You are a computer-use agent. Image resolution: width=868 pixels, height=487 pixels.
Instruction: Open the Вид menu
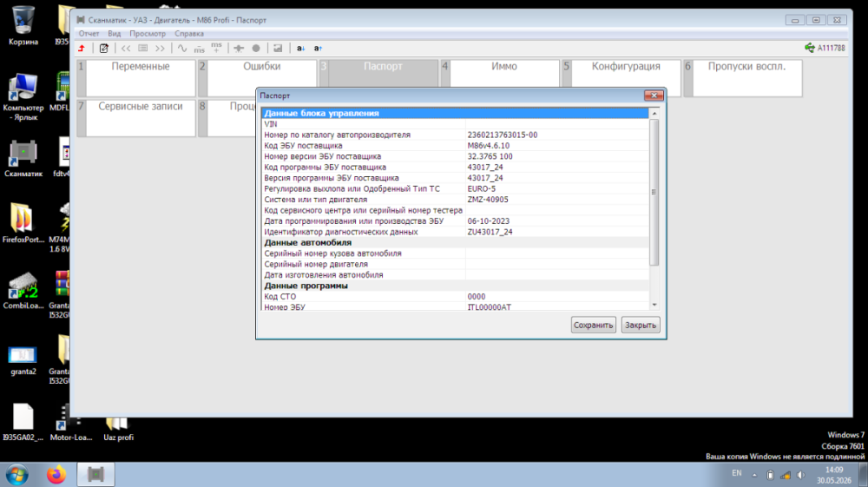tap(114, 34)
